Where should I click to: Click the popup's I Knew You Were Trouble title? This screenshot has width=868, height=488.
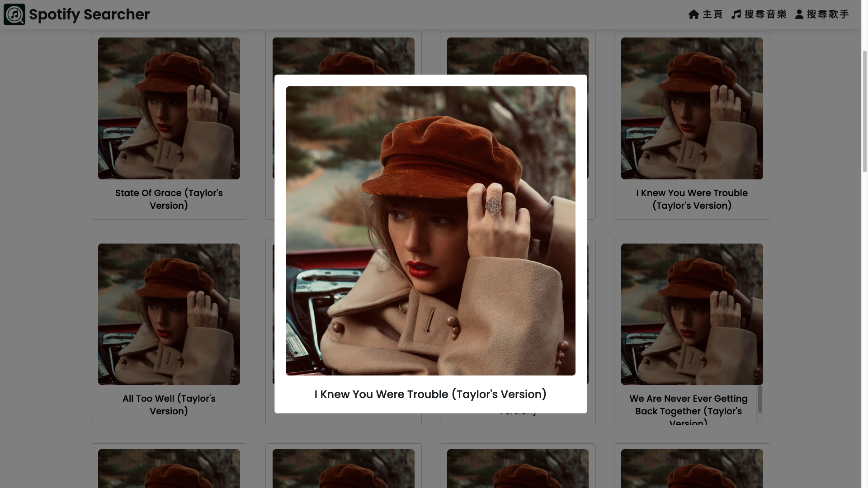pyautogui.click(x=430, y=394)
